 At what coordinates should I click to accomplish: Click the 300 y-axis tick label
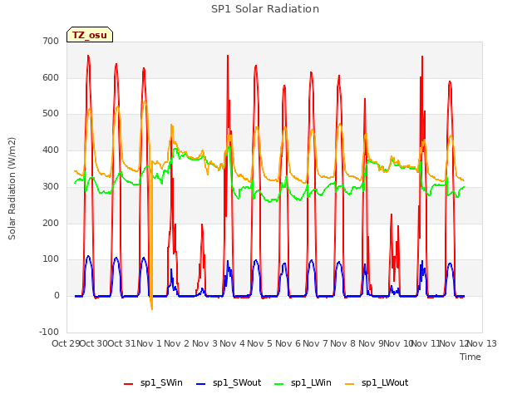[x=51, y=186]
